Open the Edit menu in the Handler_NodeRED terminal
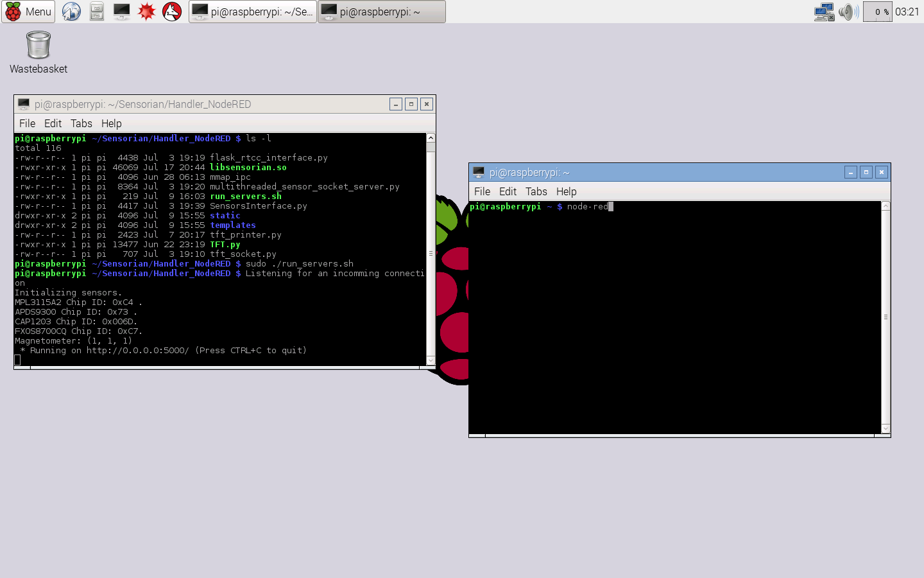The width and height of the screenshot is (924, 578). (x=53, y=123)
